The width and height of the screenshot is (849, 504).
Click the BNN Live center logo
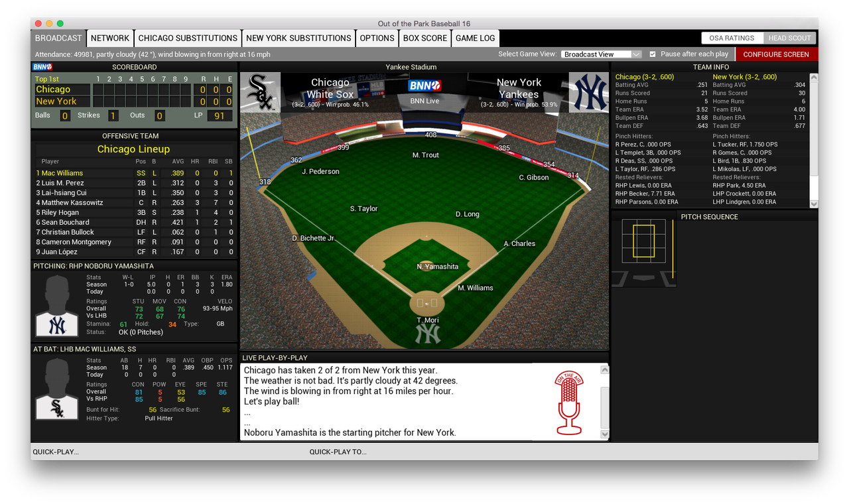point(424,85)
